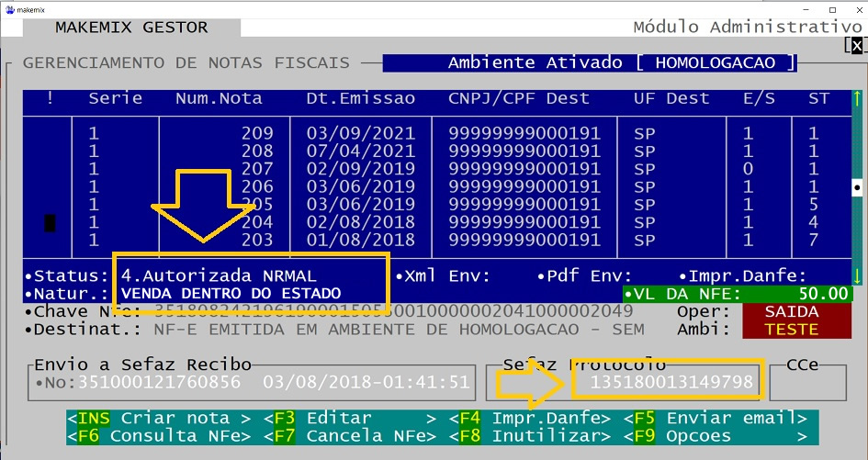Click the Chave NFe access key value
868x460 pixels.
coord(393,311)
